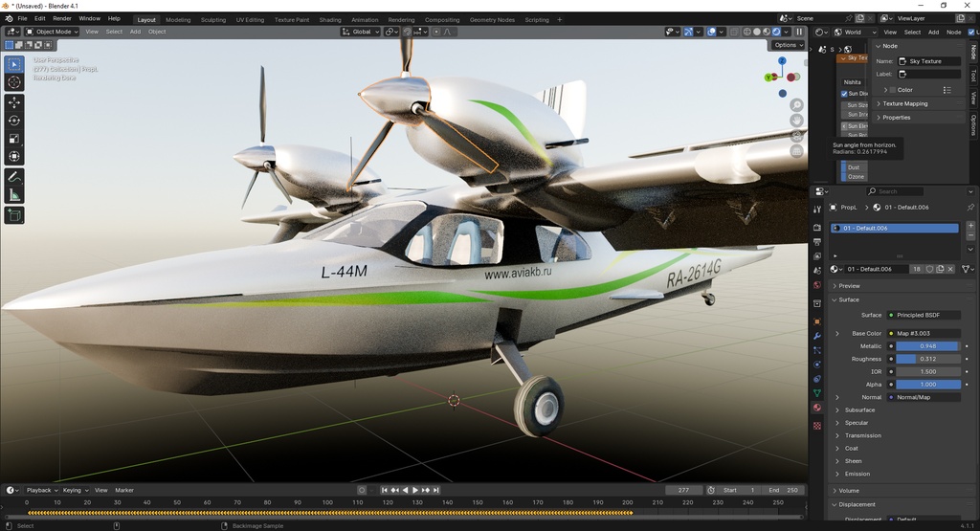Switch viewport shading to Solid
980x531 pixels.
[x=757, y=32]
